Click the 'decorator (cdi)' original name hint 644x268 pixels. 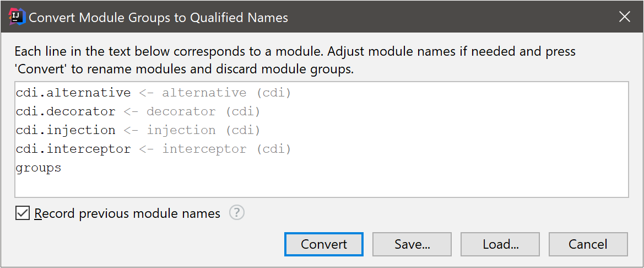point(204,111)
